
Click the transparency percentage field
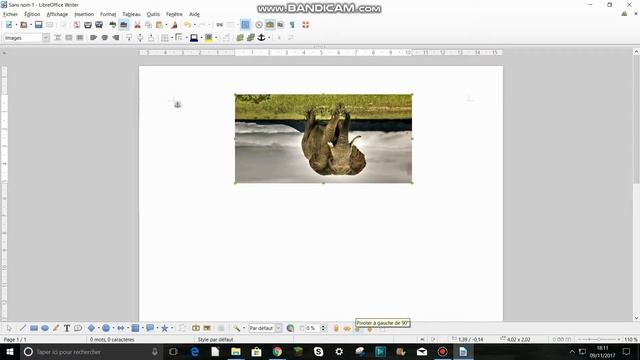[x=313, y=328]
